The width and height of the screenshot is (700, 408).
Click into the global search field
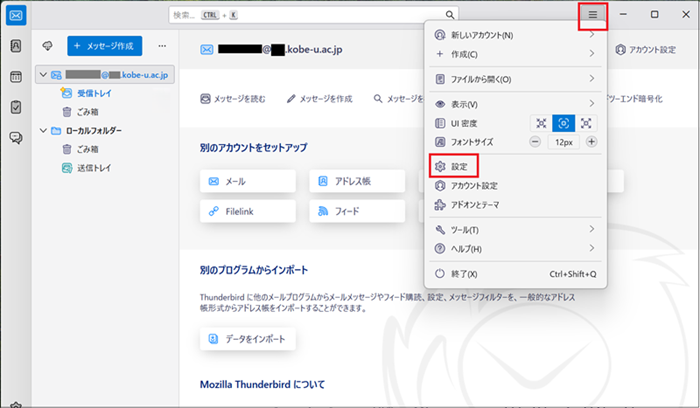click(300, 15)
